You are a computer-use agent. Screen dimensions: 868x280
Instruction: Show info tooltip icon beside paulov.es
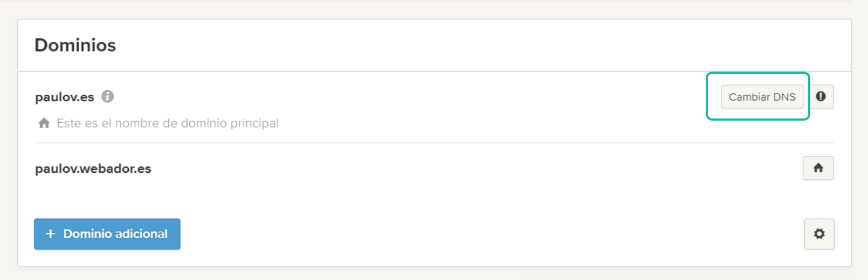coord(108,96)
